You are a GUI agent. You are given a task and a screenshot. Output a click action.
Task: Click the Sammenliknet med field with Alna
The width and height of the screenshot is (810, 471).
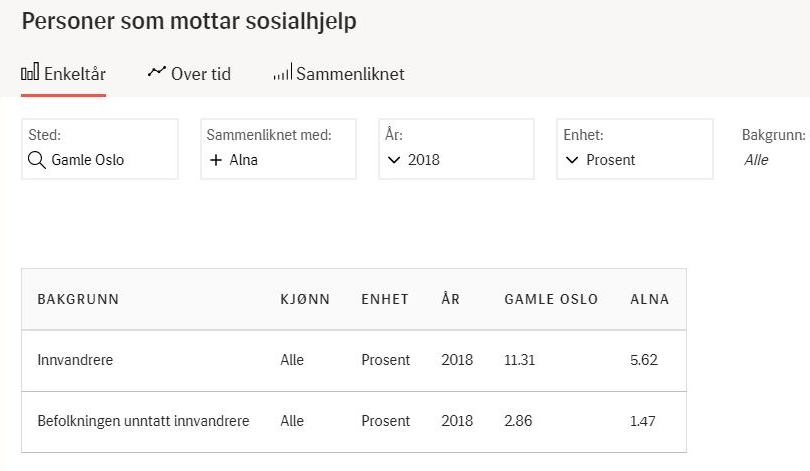click(278, 150)
